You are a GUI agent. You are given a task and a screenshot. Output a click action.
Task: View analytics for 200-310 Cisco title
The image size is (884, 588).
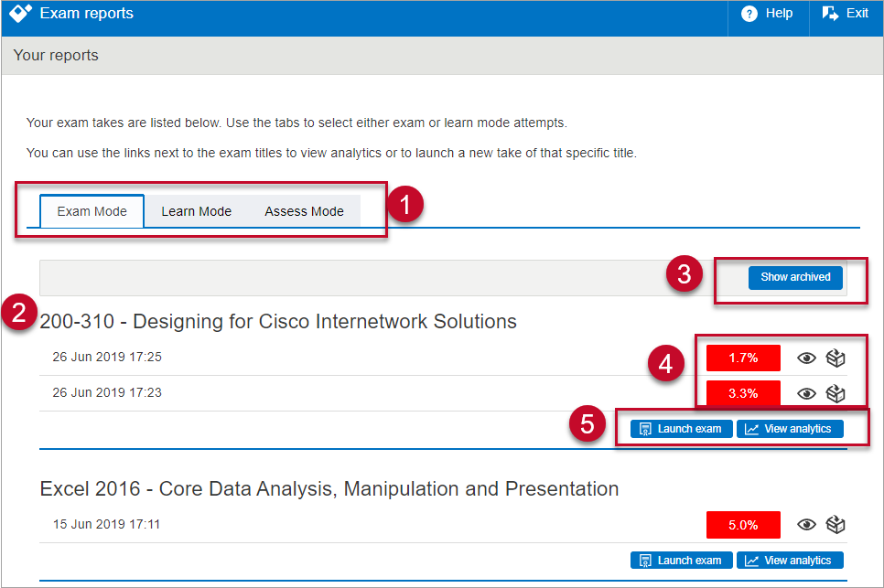(x=789, y=429)
